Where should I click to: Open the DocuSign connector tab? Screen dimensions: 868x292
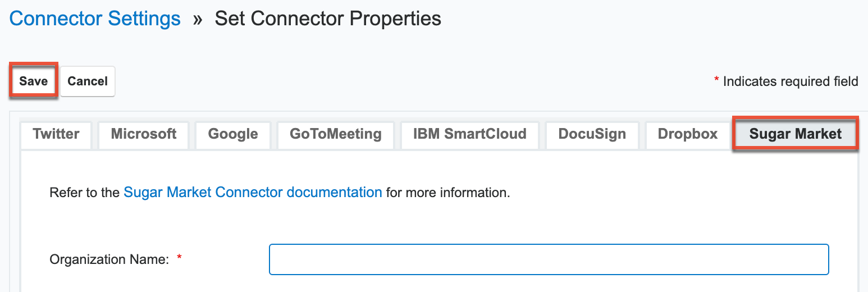[592, 134]
